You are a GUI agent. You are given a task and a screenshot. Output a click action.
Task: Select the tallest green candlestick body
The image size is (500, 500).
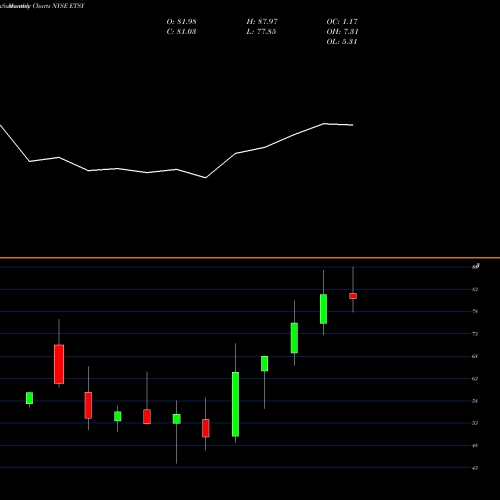pos(235,404)
